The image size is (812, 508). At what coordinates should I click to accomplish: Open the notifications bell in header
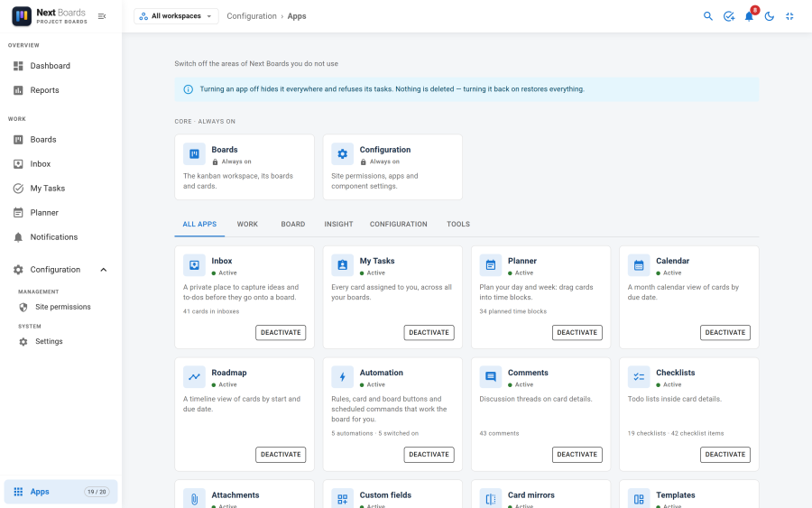[x=749, y=16]
